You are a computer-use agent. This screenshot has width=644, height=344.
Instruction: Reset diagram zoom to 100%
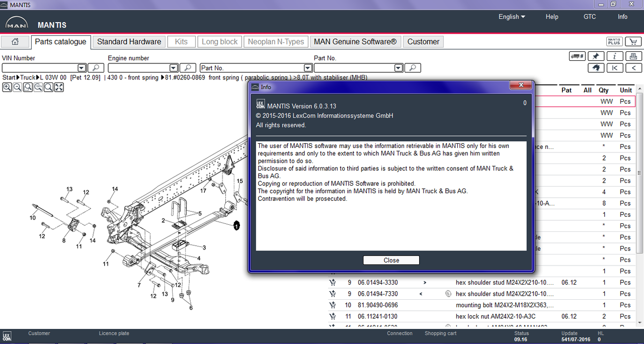coord(38,87)
